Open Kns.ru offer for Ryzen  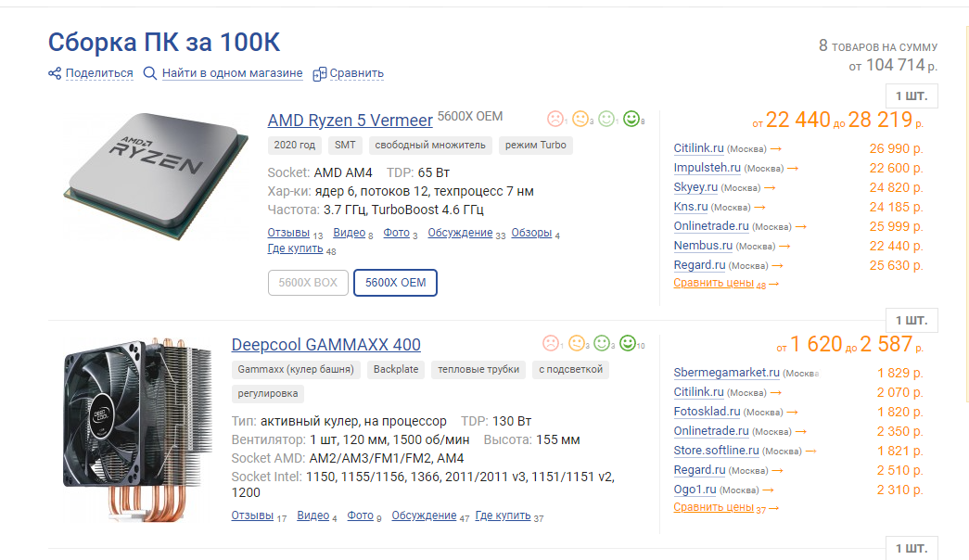690,207
